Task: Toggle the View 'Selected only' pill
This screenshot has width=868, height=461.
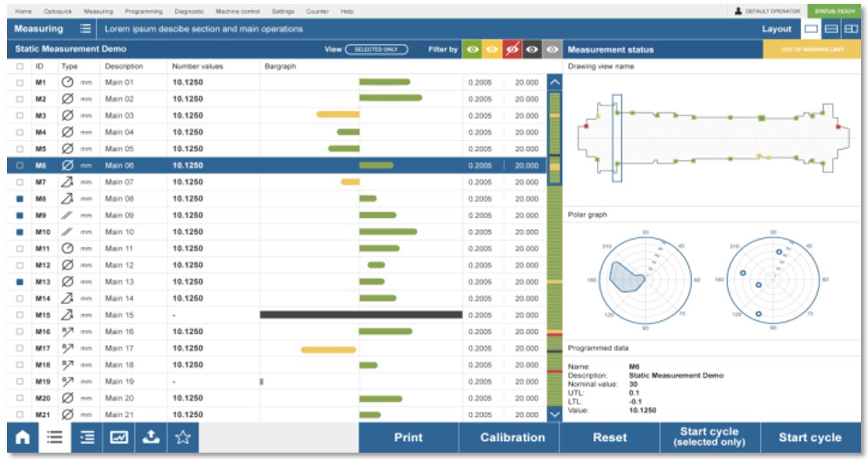Action: (377, 50)
